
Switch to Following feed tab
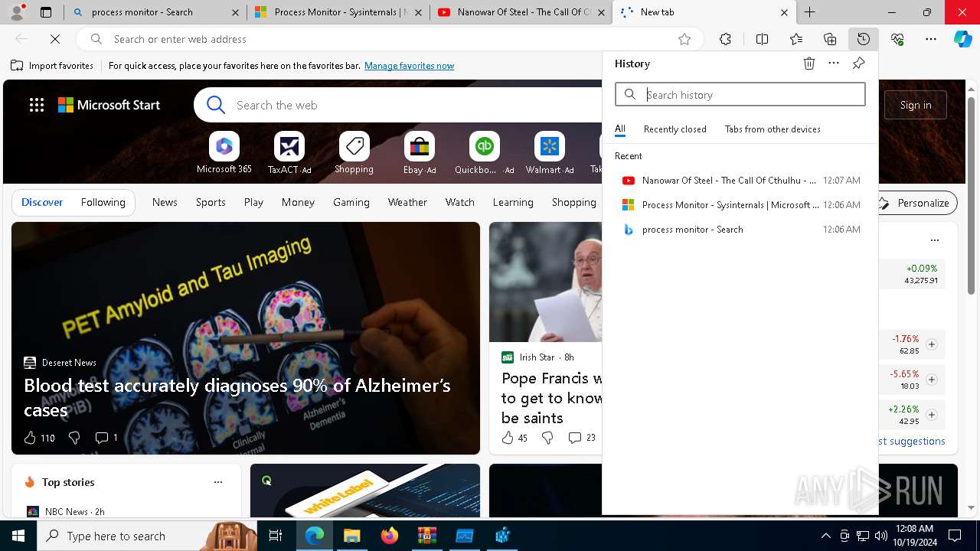[x=103, y=202]
